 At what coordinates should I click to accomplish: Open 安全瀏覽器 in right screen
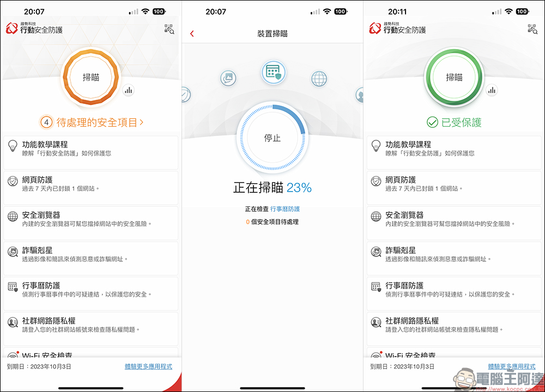point(454,223)
